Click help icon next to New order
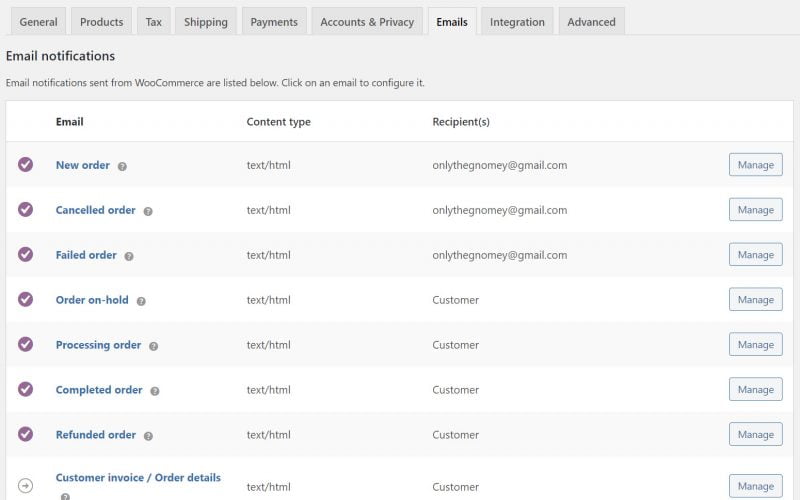This screenshot has height=500, width=800. pos(122,166)
